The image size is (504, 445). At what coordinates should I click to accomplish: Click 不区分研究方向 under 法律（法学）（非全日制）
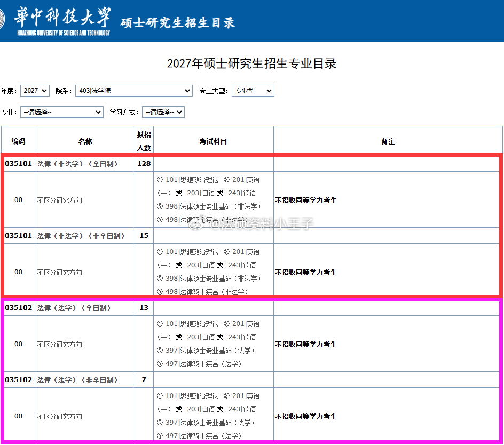click(59, 416)
